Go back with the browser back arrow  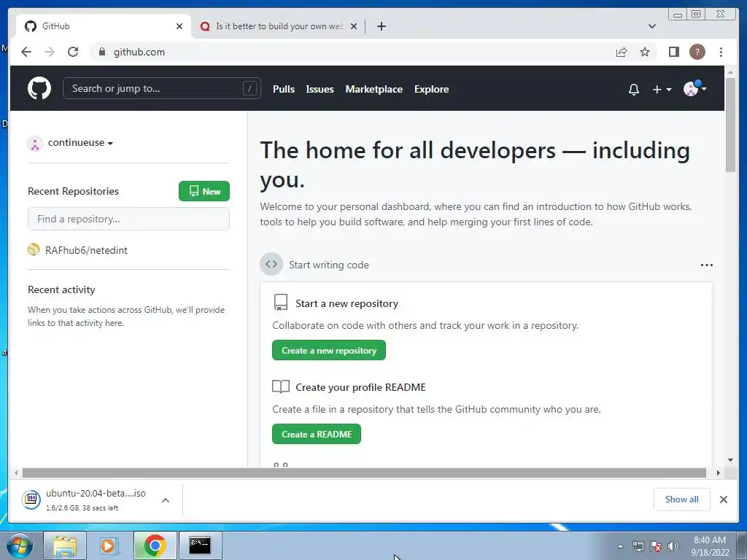(26, 52)
